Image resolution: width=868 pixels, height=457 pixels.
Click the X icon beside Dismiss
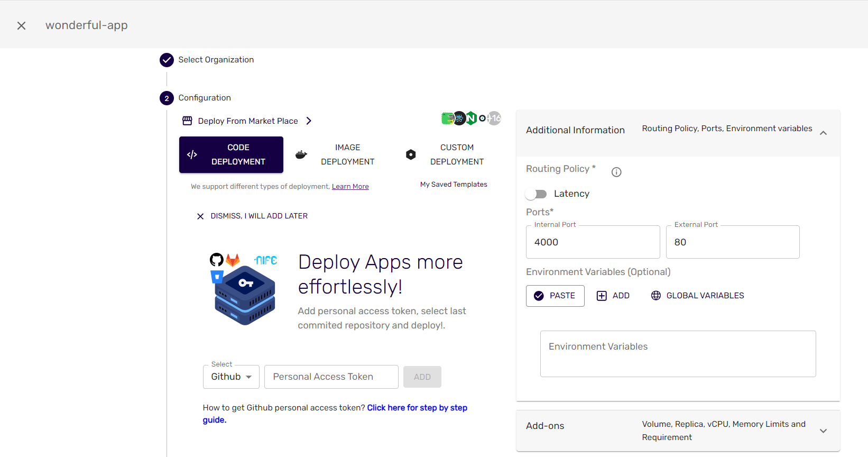200,216
